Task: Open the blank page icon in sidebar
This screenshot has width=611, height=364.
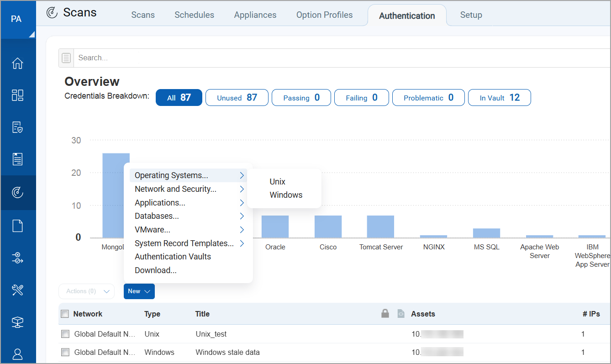Action: [17, 226]
